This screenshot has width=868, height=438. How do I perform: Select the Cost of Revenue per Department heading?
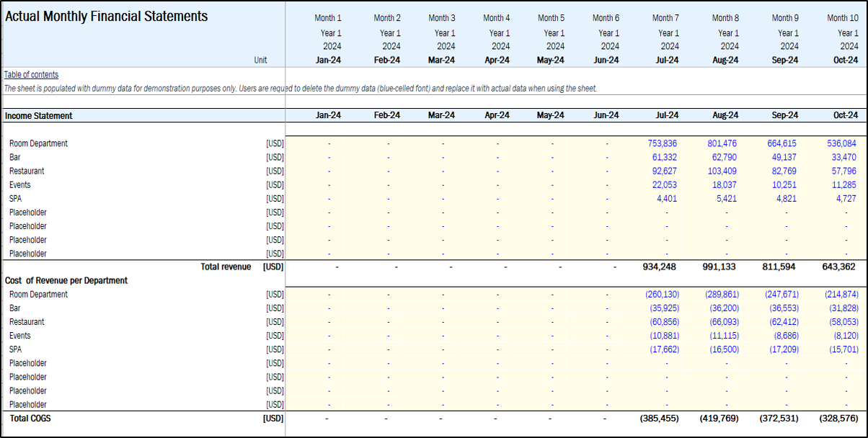[x=66, y=280]
